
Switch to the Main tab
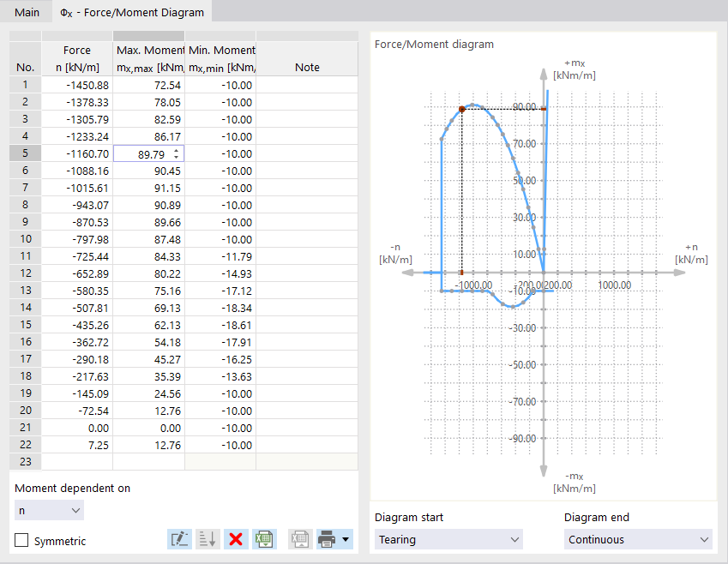click(27, 12)
